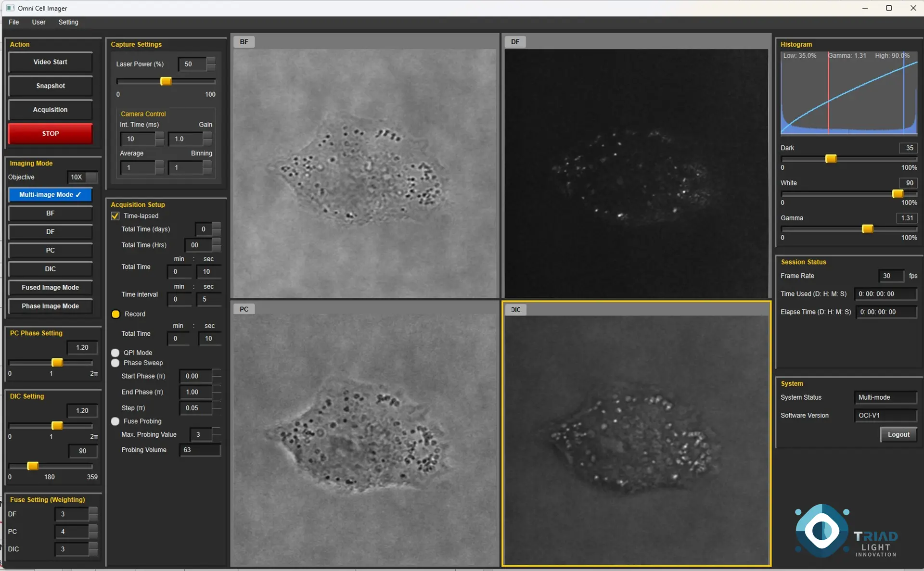Screen dimensions: 924x571
Task: Click DF weighting spinner arrows
Action: [93, 514]
